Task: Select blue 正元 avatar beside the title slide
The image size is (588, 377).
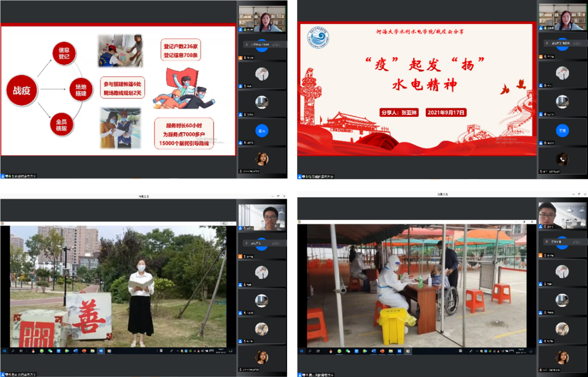Action: pos(562,131)
